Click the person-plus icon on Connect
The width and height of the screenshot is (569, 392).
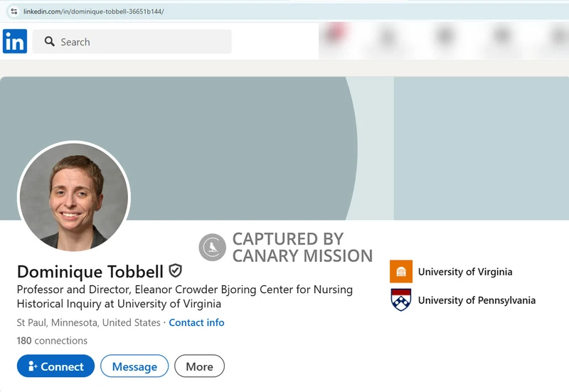32,366
